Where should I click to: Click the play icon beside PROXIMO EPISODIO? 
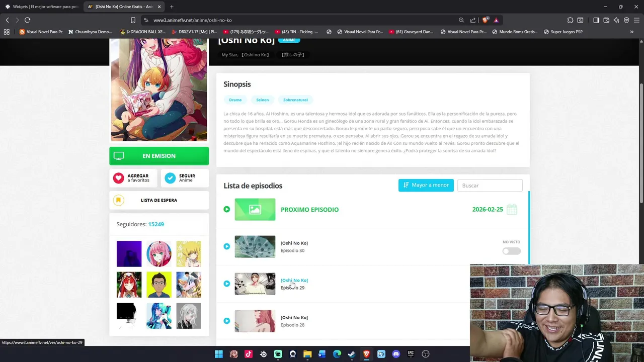[226, 209]
